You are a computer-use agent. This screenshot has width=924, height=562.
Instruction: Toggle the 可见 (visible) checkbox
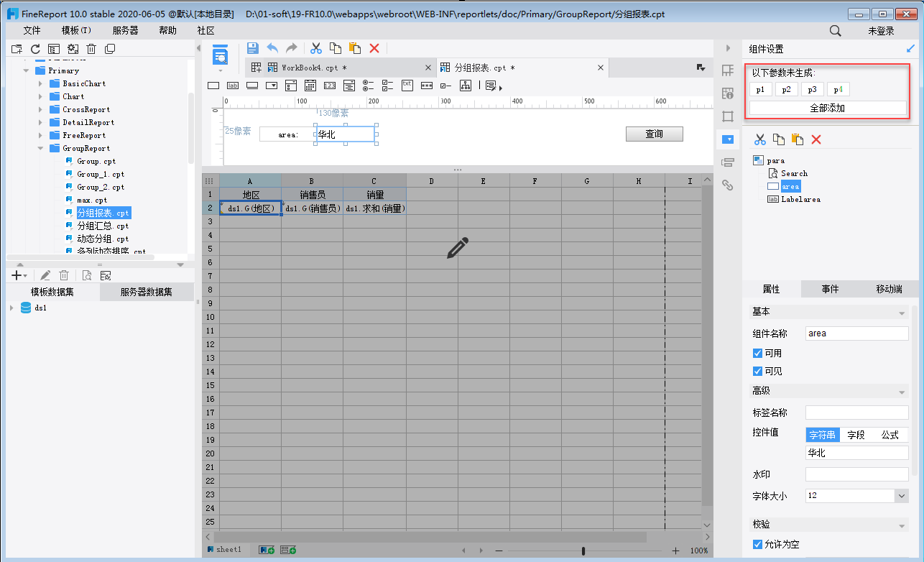point(757,371)
